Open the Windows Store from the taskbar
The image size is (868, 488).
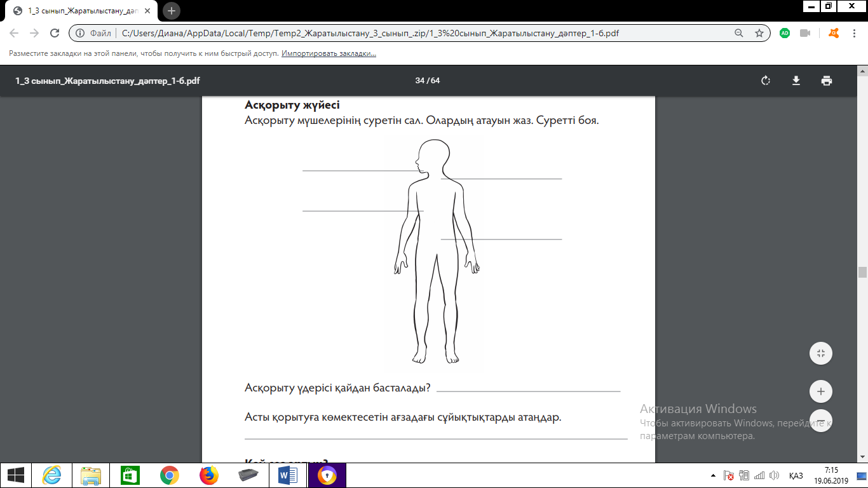pyautogui.click(x=130, y=475)
